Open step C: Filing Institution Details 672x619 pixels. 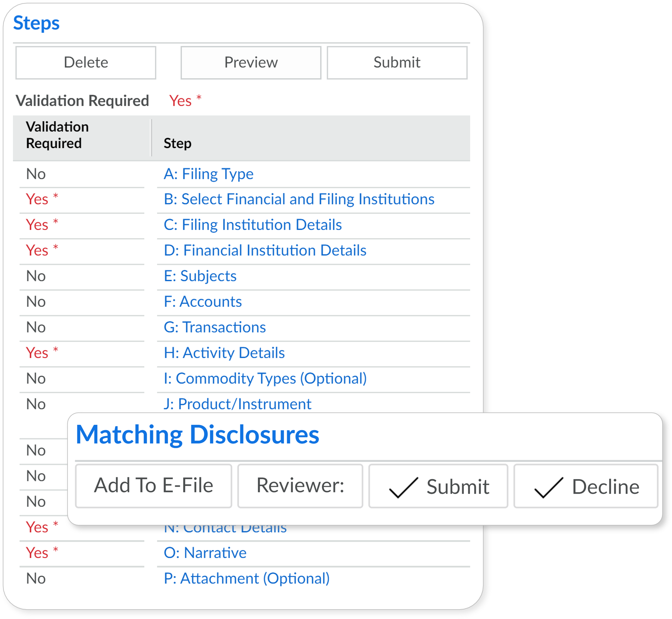pyautogui.click(x=253, y=225)
